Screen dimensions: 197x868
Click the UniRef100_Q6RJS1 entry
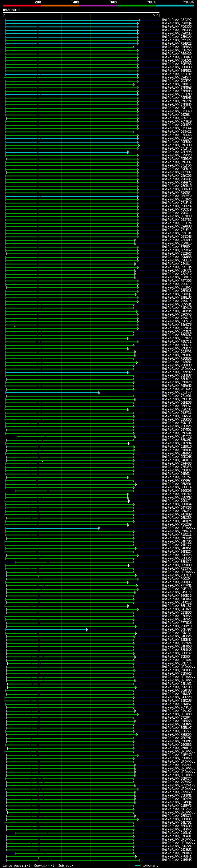coord(176,271)
